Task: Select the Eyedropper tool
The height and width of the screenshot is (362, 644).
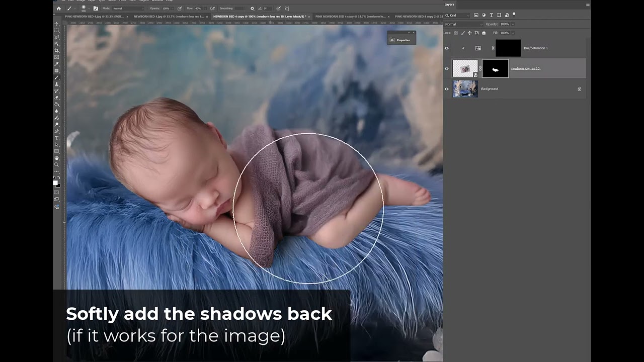Action: tap(56, 64)
